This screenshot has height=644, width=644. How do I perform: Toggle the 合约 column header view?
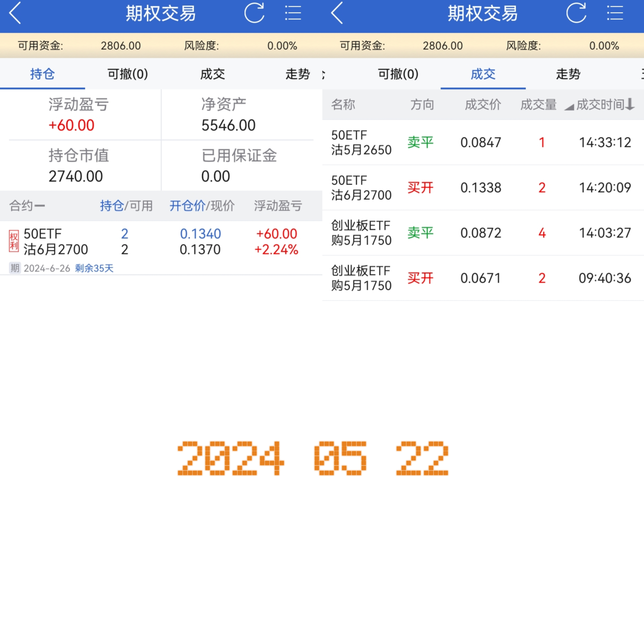pyautogui.click(x=27, y=206)
